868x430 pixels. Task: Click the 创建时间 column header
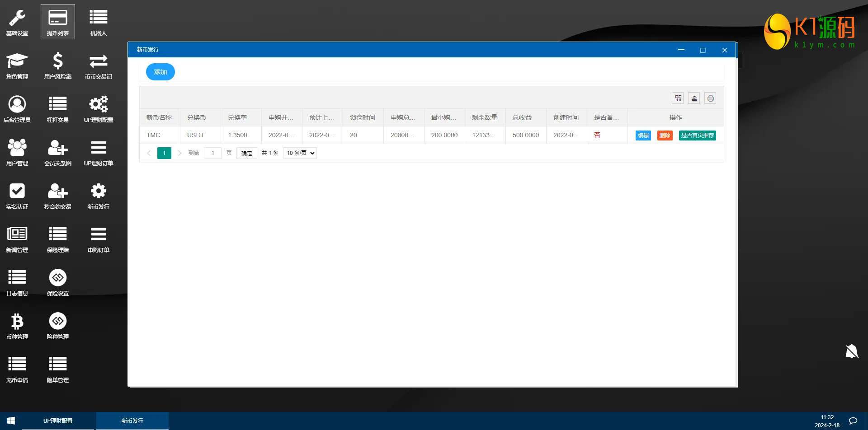[566, 117]
